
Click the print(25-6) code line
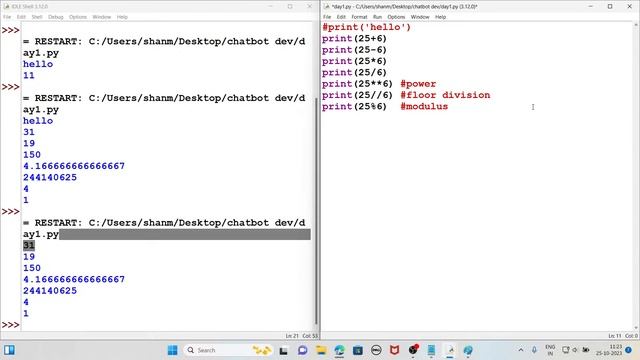[354, 50]
